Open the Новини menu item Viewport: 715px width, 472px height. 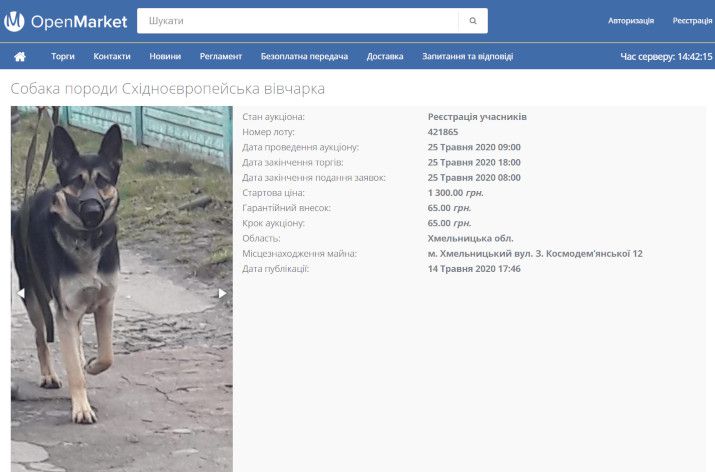165,57
